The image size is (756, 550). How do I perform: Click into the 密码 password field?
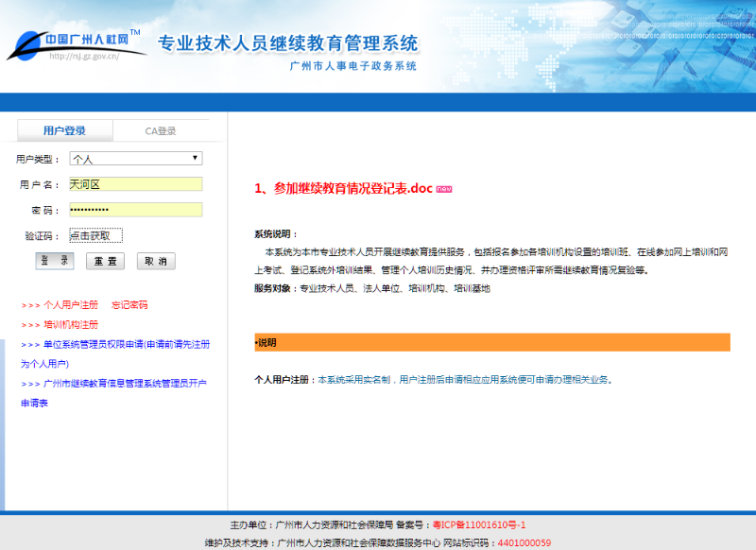135,210
